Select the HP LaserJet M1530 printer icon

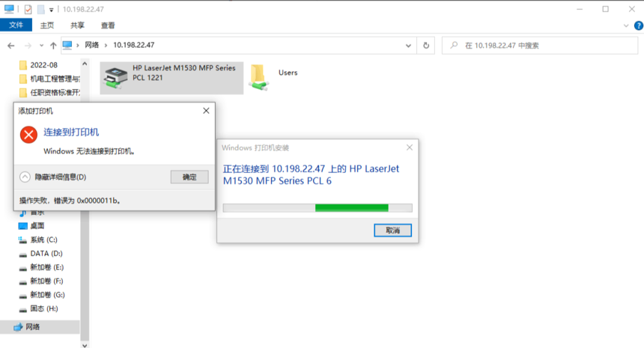(115, 78)
